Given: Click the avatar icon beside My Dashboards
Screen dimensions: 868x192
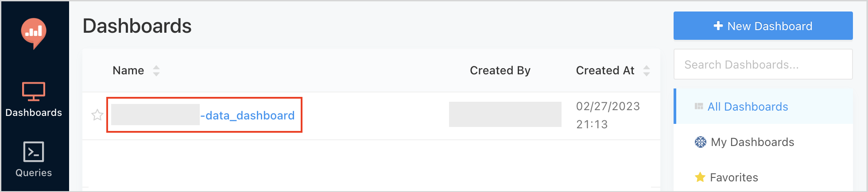Looking at the screenshot, I should click(x=700, y=142).
